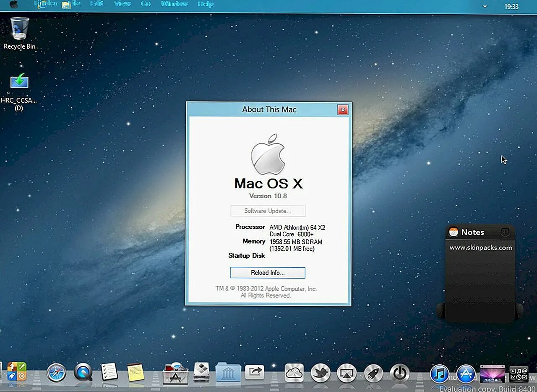Viewport: 537px width, 392px height.
Task: Open iCloud from the dock
Action: click(294, 373)
